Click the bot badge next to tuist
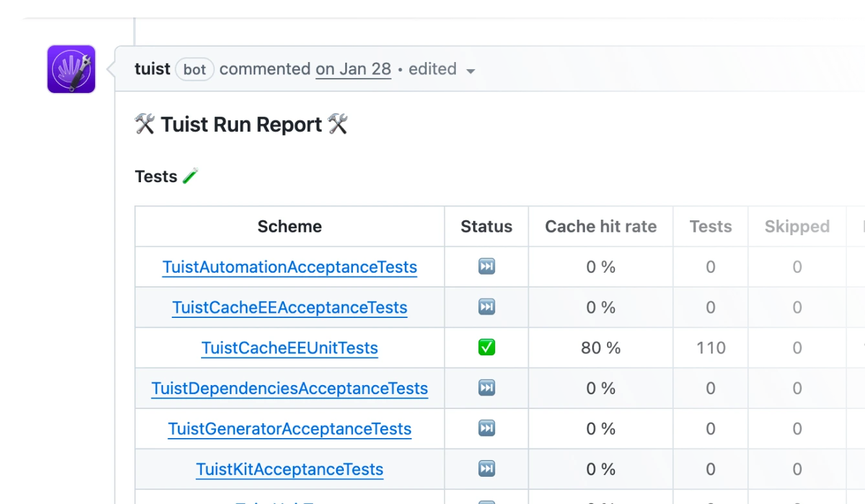This screenshot has height=504, width=865. click(x=194, y=69)
